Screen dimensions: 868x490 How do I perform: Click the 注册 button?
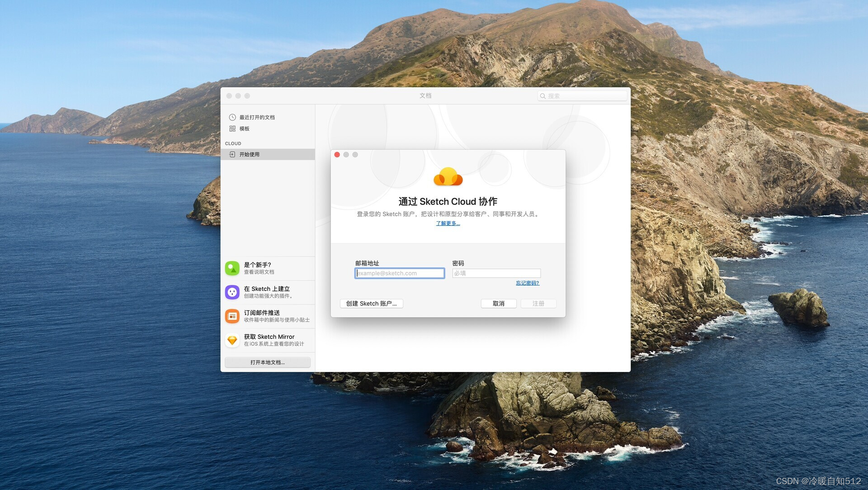[538, 304]
